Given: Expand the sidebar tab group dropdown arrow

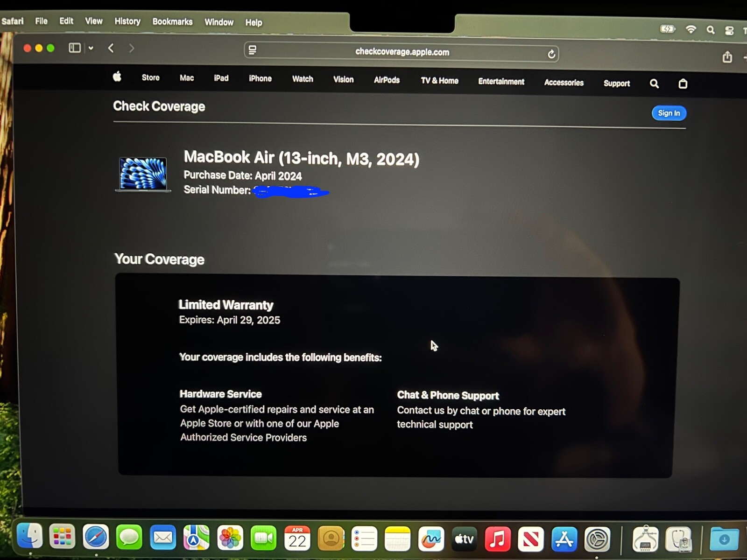Looking at the screenshot, I should (91, 48).
